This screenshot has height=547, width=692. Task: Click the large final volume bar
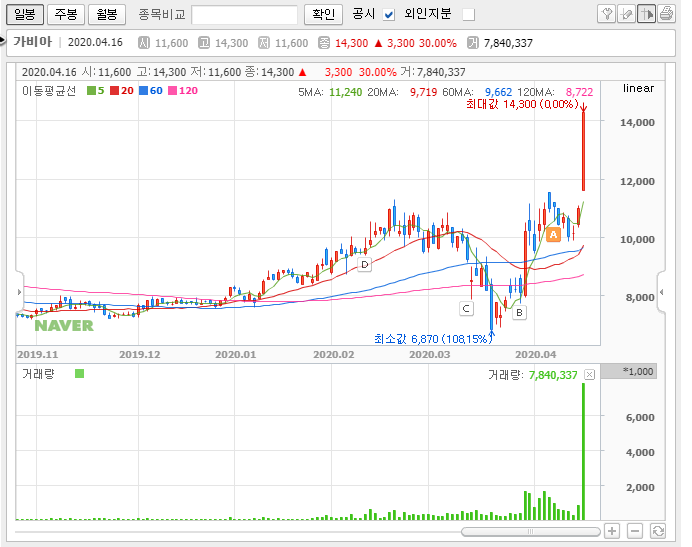[x=583, y=452]
